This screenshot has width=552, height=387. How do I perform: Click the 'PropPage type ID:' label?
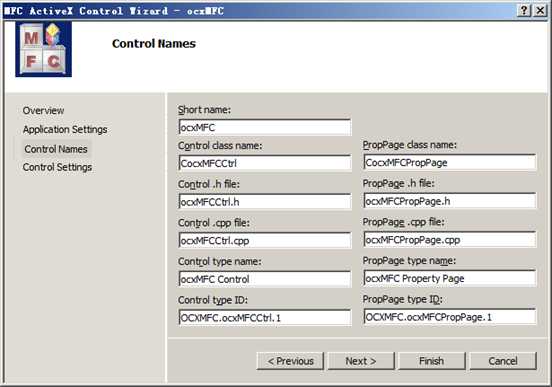point(402,299)
